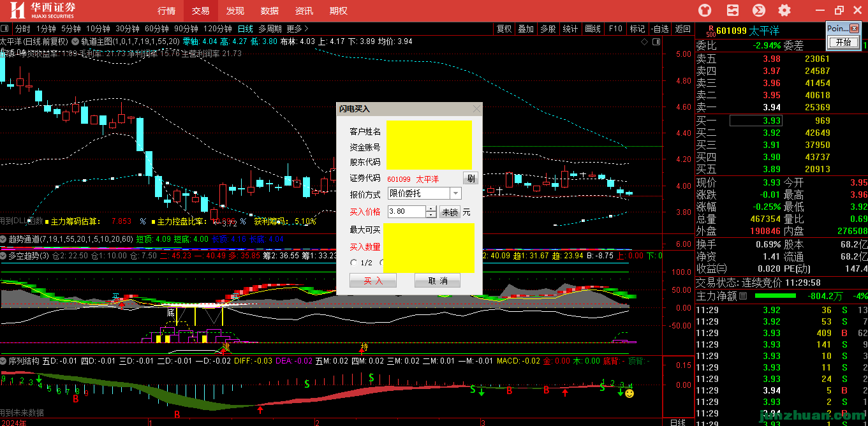Screen dimensions: 868x426
Task: Open settings gear icon in title bar
Action: 784,10
